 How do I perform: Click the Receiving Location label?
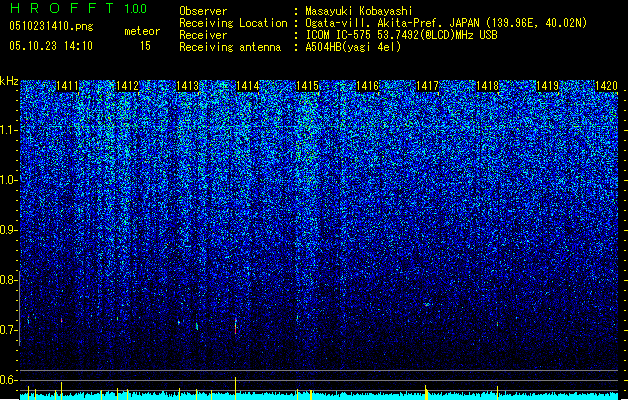click(x=233, y=23)
